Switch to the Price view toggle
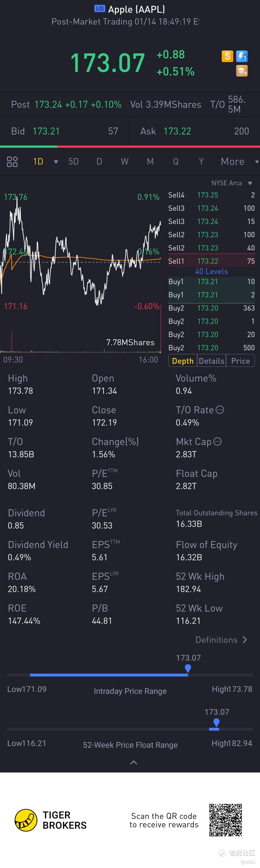 [x=240, y=361]
